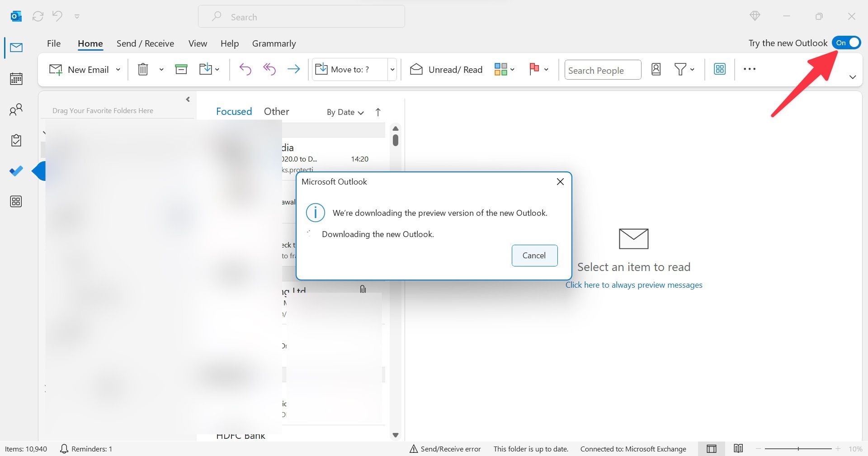
Task: Switch to Normal view icon in the status bar
Action: (712, 449)
